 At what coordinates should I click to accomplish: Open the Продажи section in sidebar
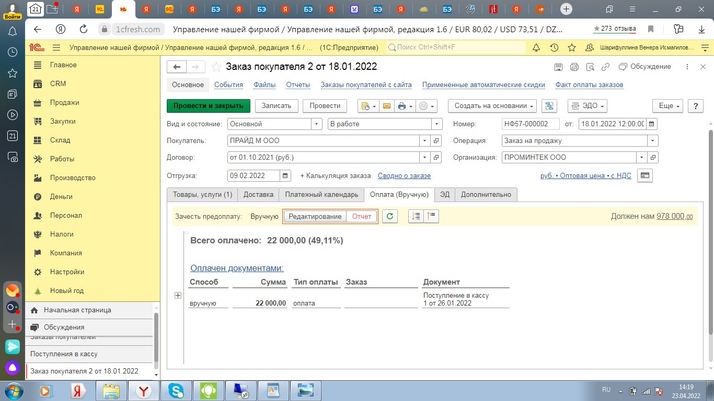pyautogui.click(x=64, y=102)
